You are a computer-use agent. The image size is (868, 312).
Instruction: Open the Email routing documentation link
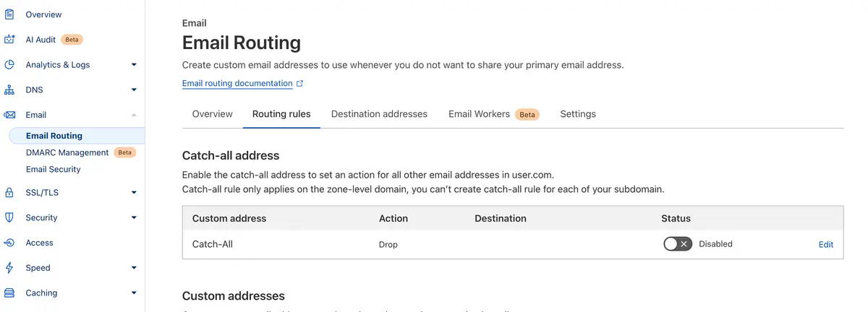pos(237,84)
